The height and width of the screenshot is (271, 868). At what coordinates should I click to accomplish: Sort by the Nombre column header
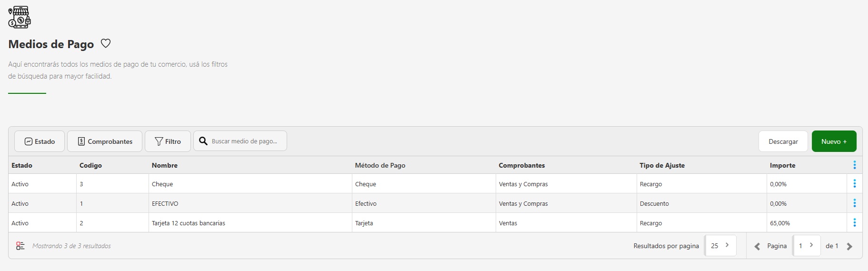[165, 165]
